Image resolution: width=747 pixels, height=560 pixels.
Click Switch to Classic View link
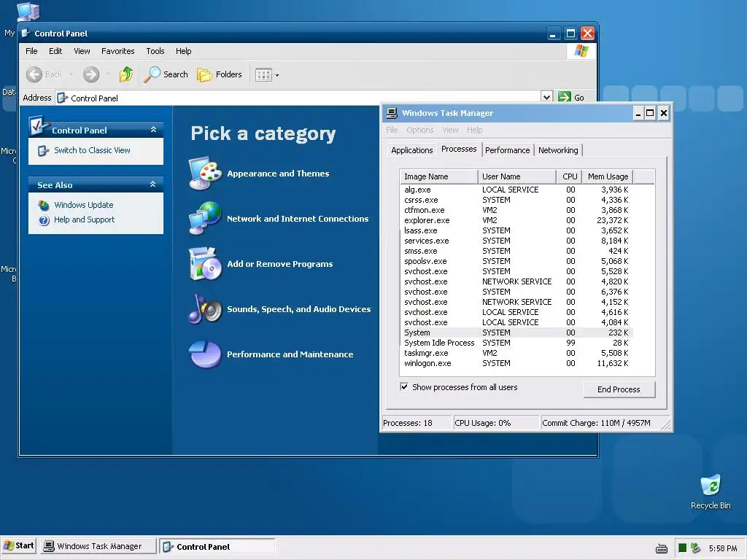point(92,150)
